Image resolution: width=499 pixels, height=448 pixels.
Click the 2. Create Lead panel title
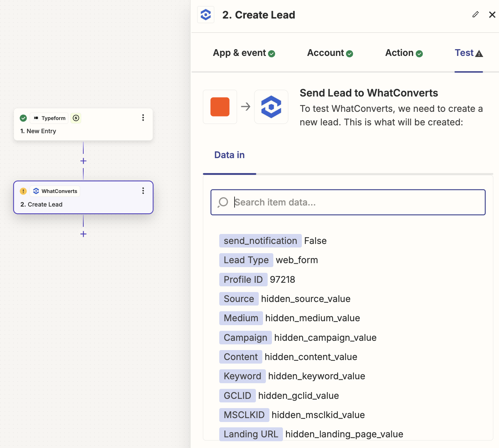(259, 15)
